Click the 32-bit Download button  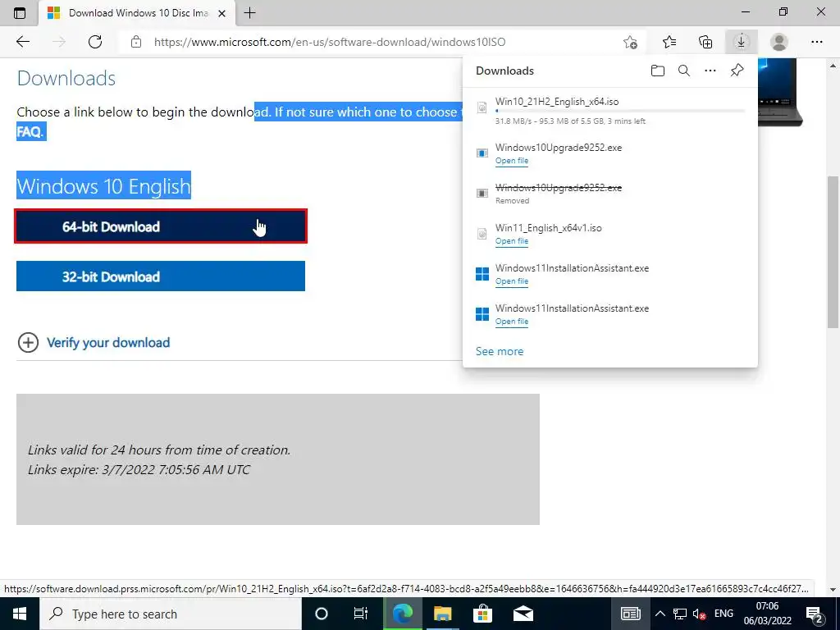point(161,276)
